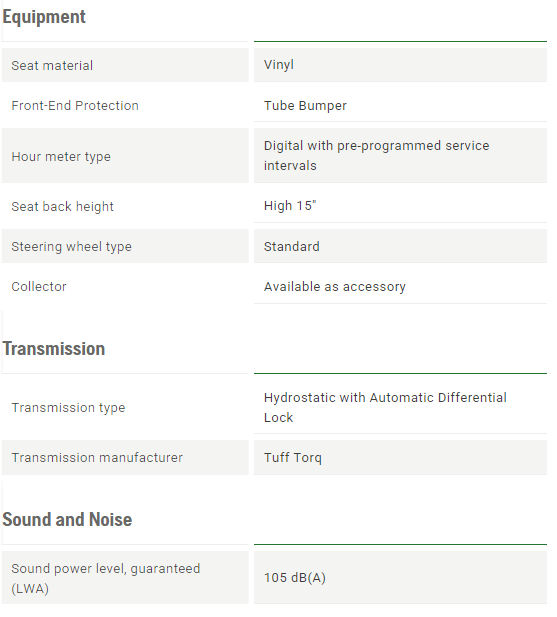Select the Transmission type label

point(68,408)
